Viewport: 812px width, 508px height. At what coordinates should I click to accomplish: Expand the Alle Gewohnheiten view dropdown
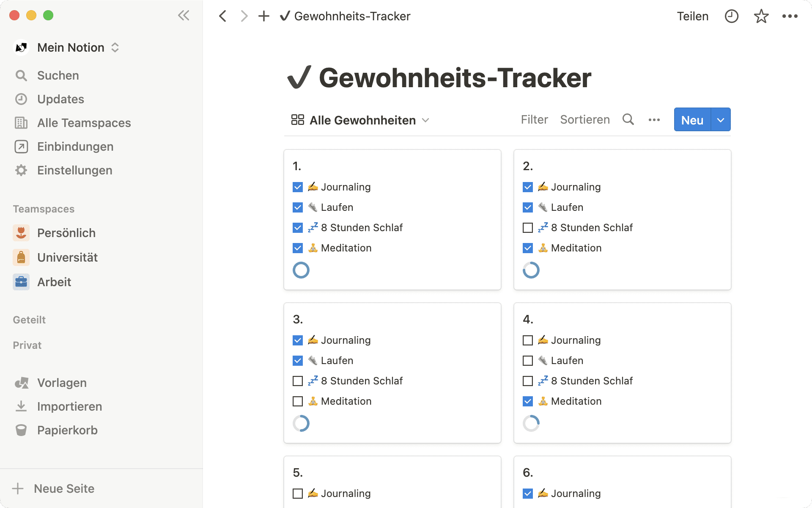425,120
